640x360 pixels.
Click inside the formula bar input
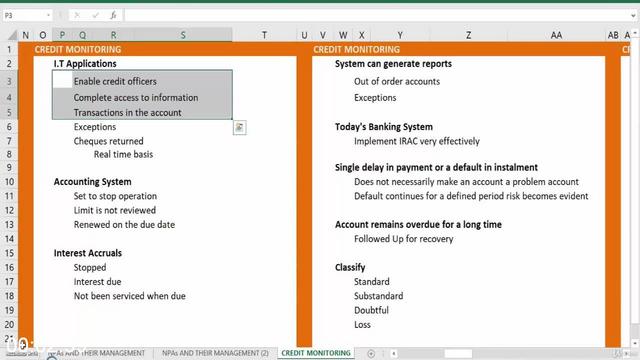click(378, 16)
